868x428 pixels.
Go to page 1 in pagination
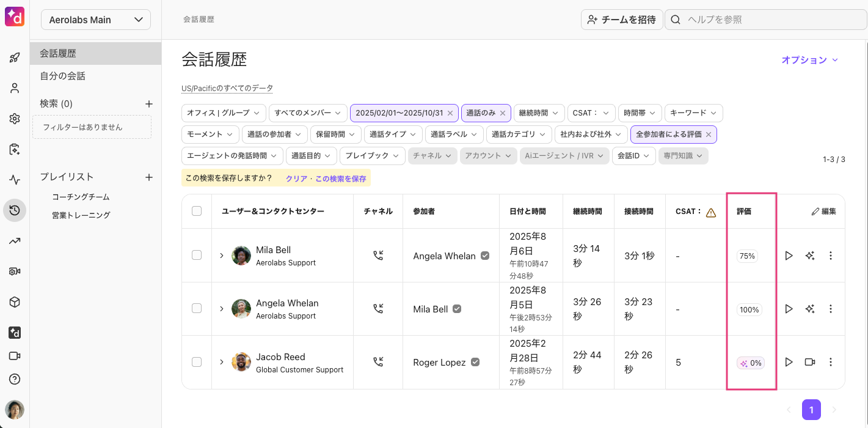[811, 410]
